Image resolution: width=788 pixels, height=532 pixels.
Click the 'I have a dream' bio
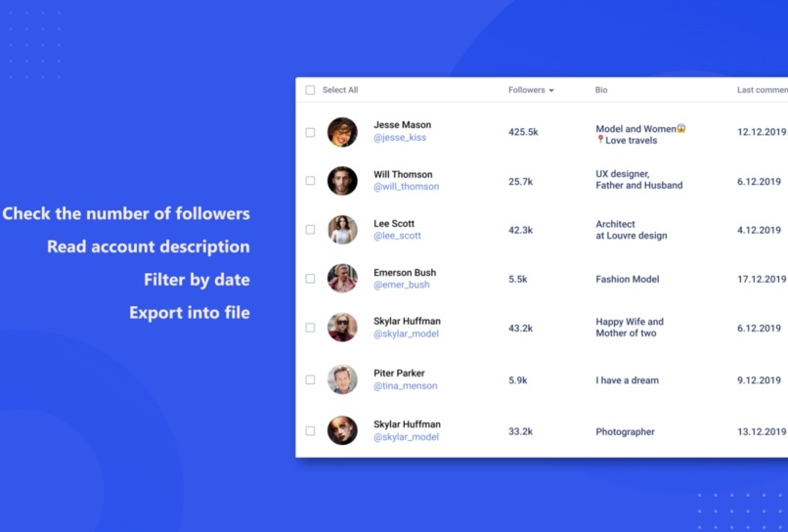click(x=628, y=380)
